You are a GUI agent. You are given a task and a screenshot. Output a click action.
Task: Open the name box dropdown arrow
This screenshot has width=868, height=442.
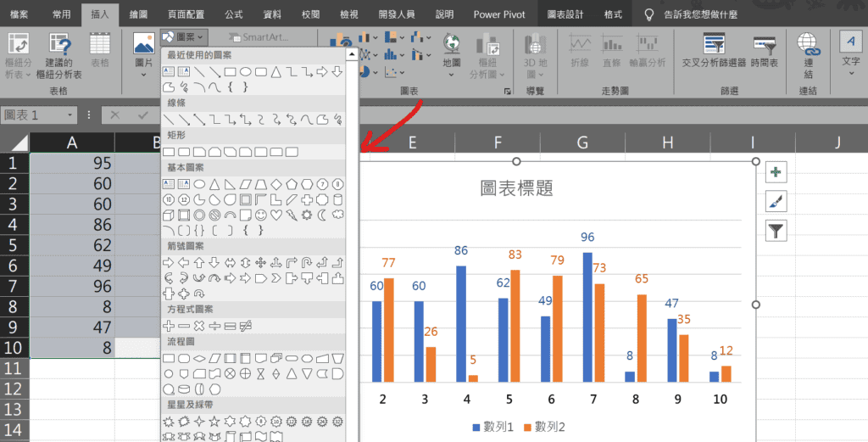coord(70,115)
